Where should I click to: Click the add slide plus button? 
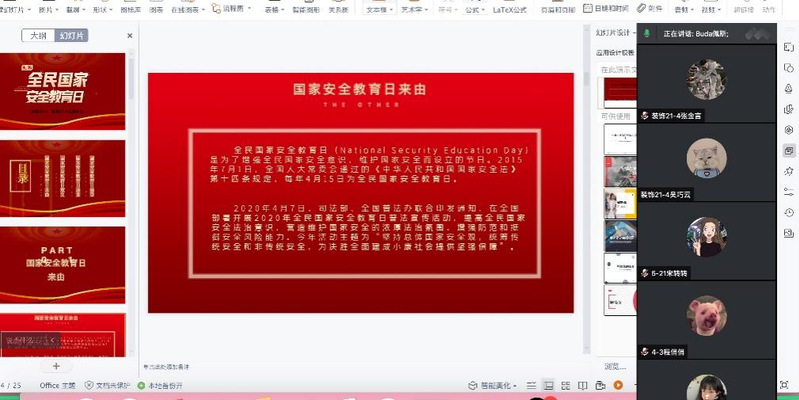[56, 367]
